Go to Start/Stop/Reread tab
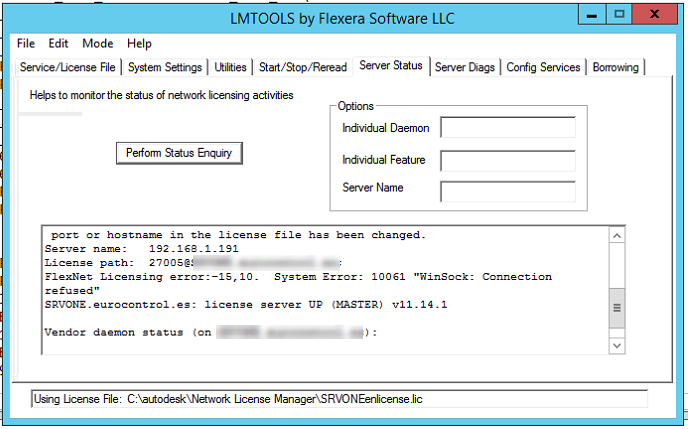The width and height of the screenshot is (688, 429). (303, 68)
